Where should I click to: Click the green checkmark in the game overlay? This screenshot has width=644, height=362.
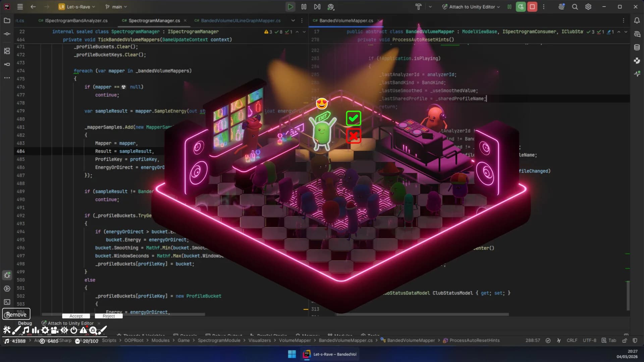click(x=353, y=118)
